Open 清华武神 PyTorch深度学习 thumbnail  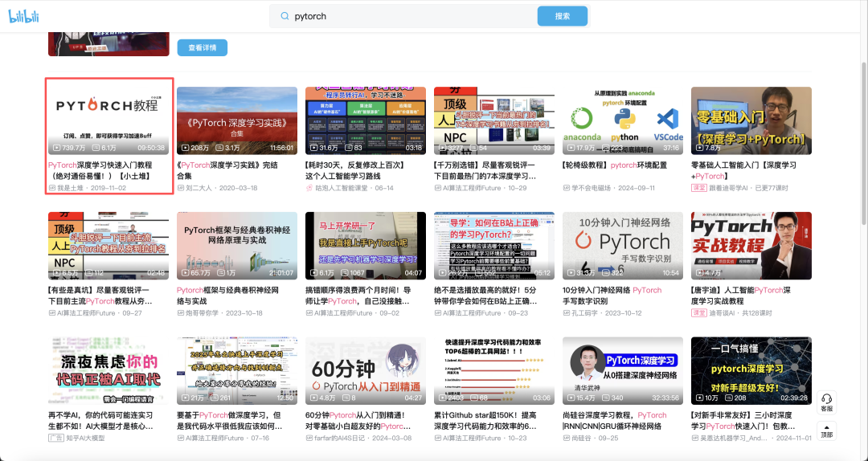(623, 371)
